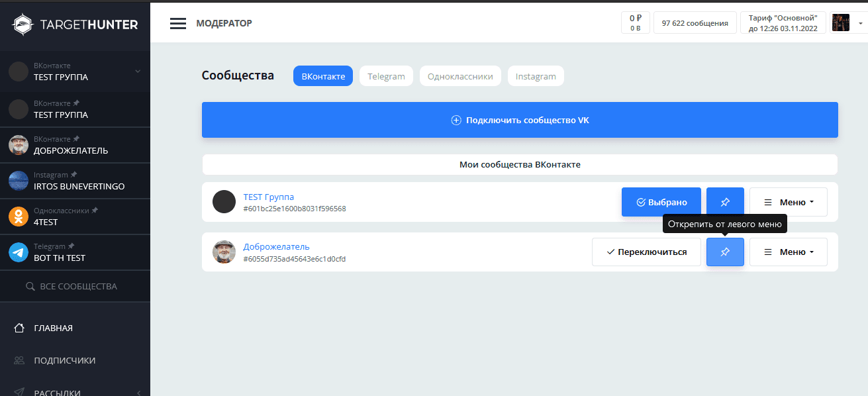Open the Доброжелатель community link
The image size is (868, 396).
click(276, 247)
